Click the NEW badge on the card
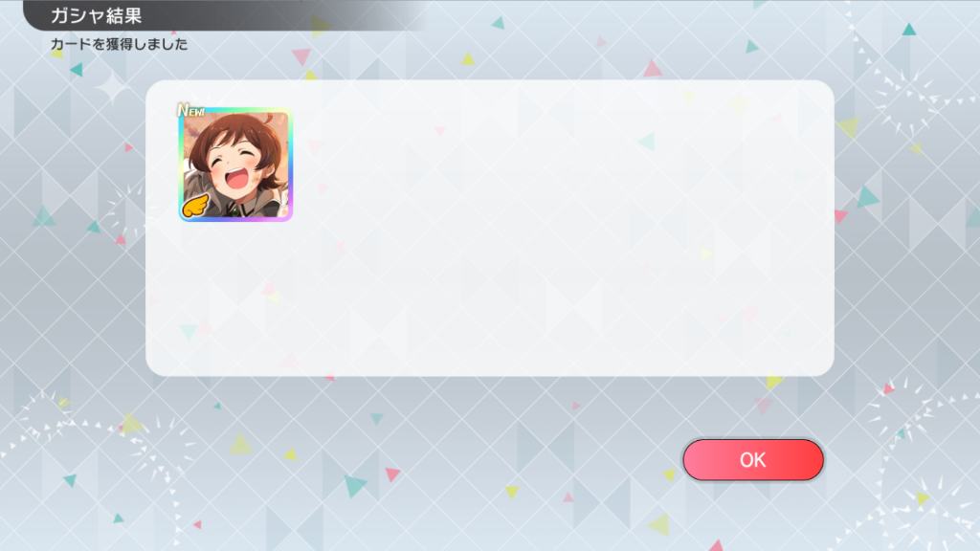Viewport: 980px width, 551px height. click(x=190, y=111)
